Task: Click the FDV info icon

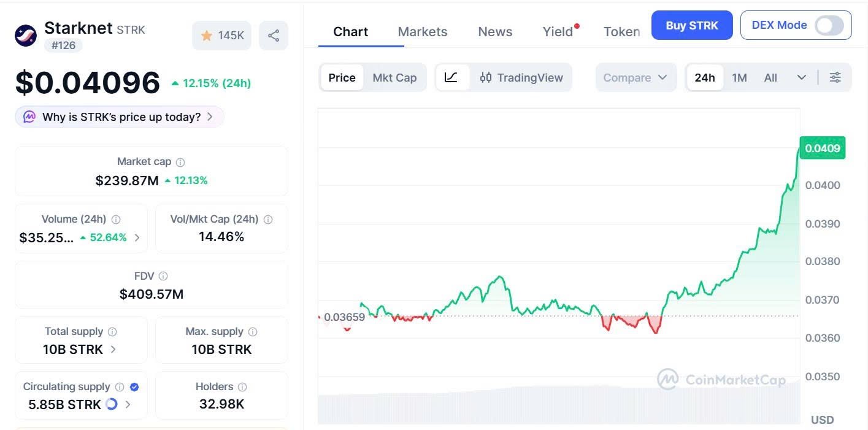Action: (163, 277)
